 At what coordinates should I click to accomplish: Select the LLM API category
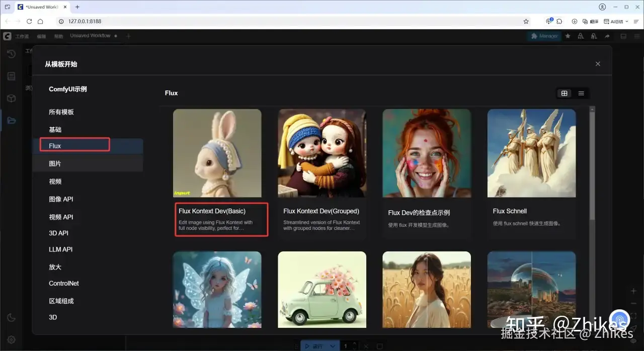click(x=88, y=249)
